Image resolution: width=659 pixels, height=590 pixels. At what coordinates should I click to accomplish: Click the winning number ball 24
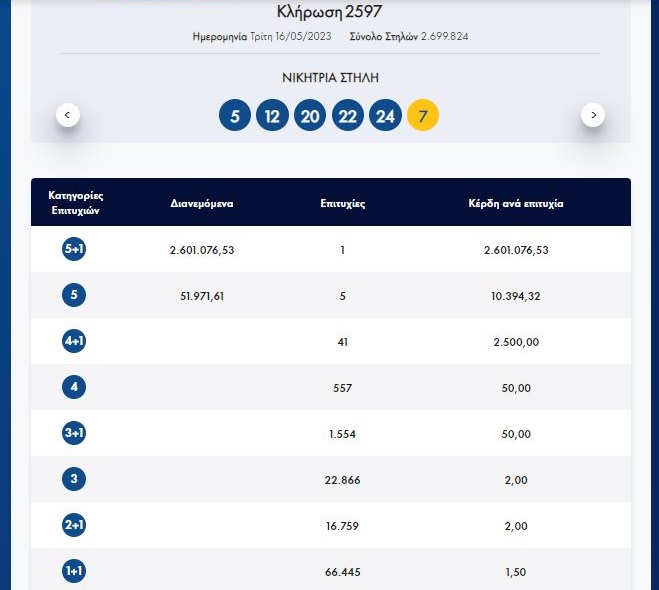coord(385,116)
